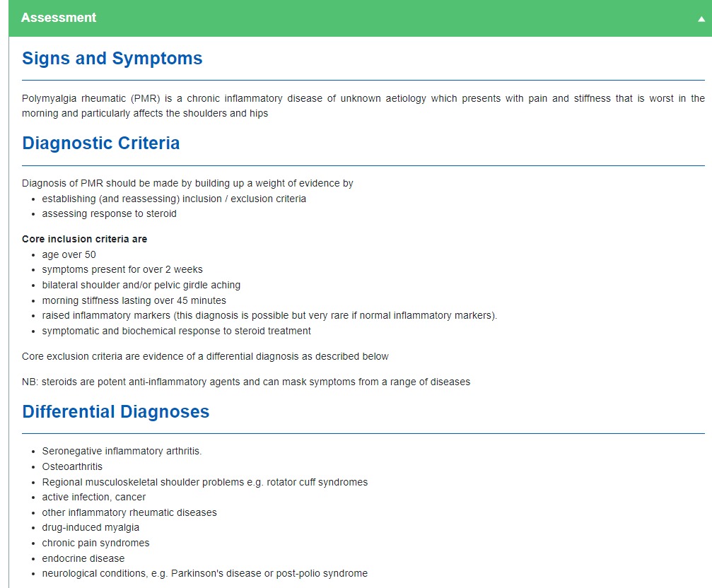Click the bilateral shoulder and pelvic girdle item
This screenshot has width=712, height=588.
[141, 285]
